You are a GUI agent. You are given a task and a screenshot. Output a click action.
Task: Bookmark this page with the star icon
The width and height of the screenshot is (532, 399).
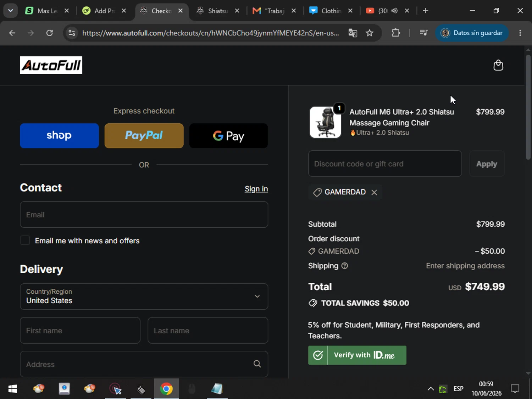[x=370, y=33]
